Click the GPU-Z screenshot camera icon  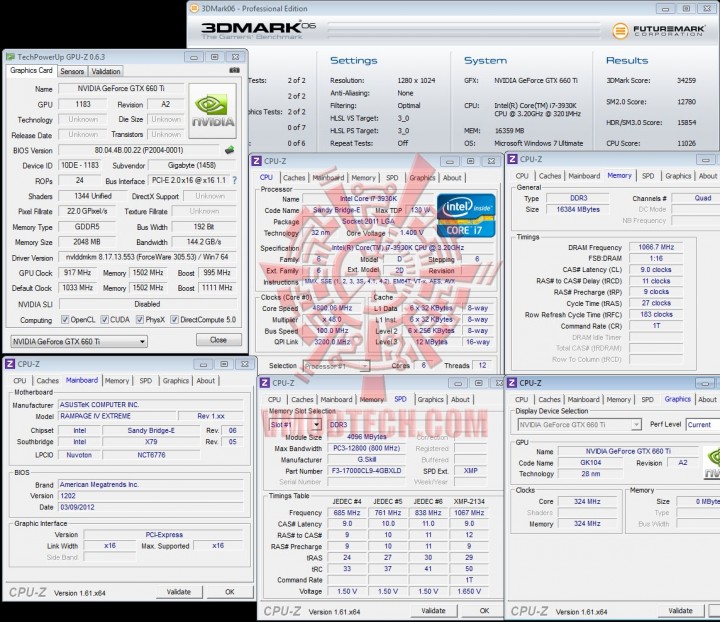point(234,71)
